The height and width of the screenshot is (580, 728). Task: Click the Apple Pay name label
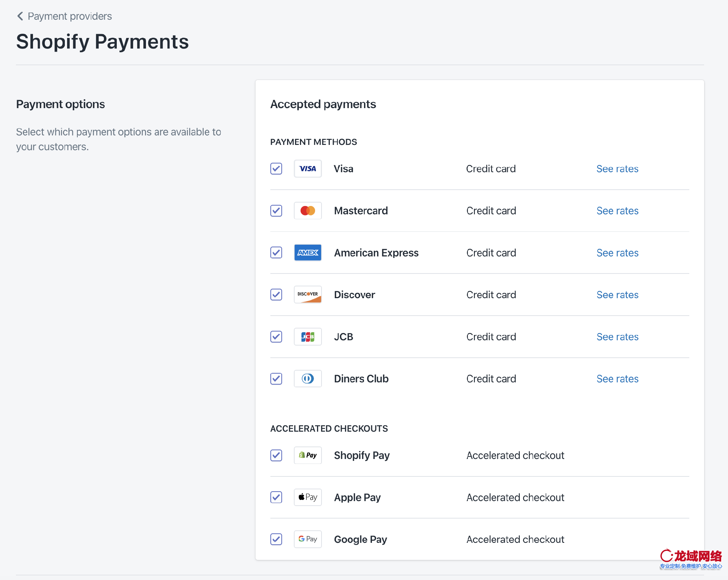[x=357, y=497]
